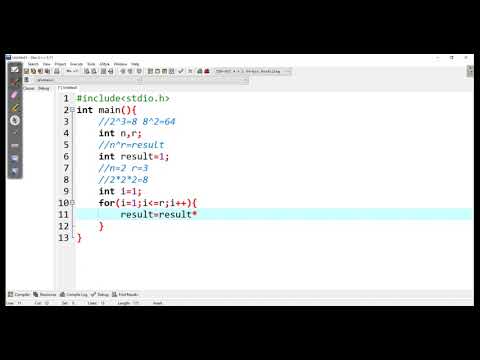Open the second function dropdown beside globals

[196, 80]
